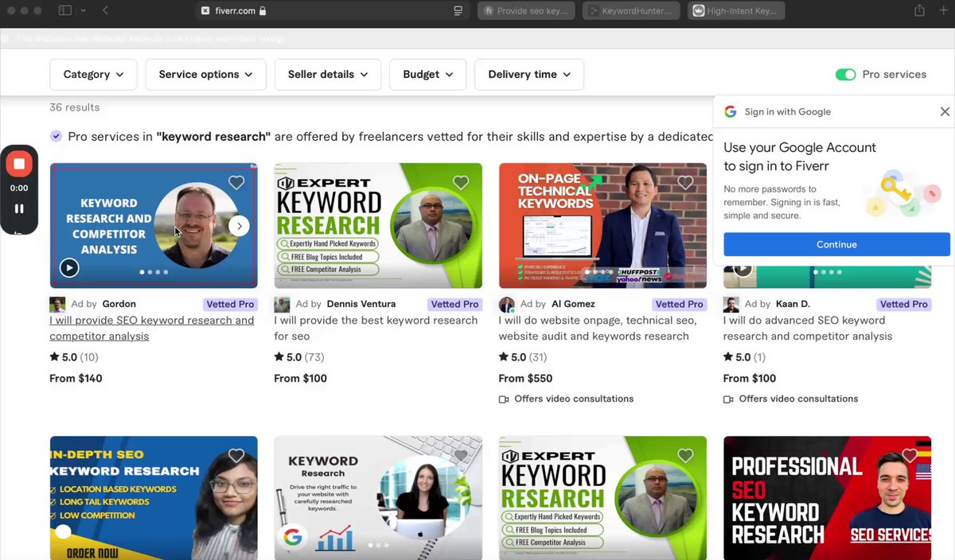Open seller name Dennis Ventura
The height and width of the screenshot is (560, 955).
[x=361, y=304]
